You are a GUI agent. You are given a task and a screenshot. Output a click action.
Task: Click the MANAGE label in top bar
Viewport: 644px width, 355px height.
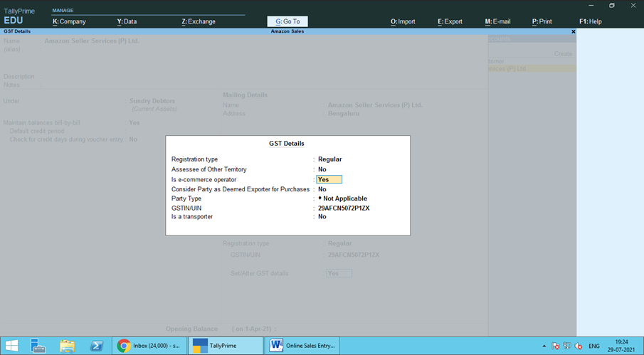point(63,10)
